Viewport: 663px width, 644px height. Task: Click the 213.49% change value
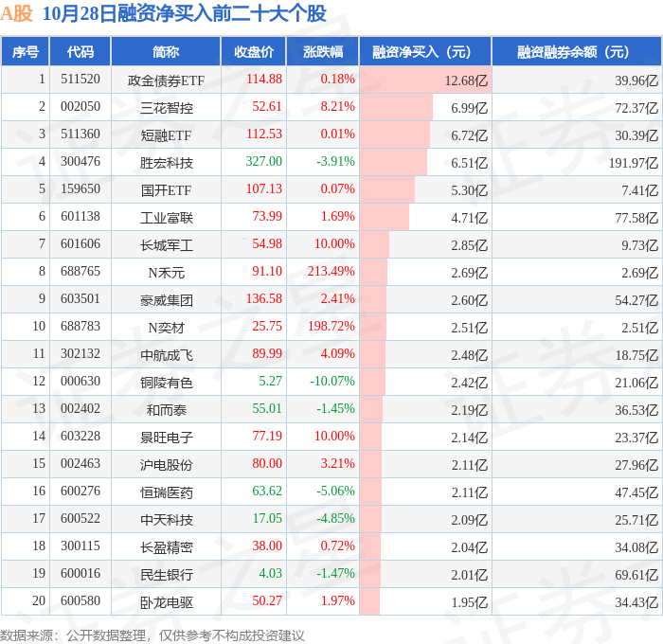click(x=331, y=272)
